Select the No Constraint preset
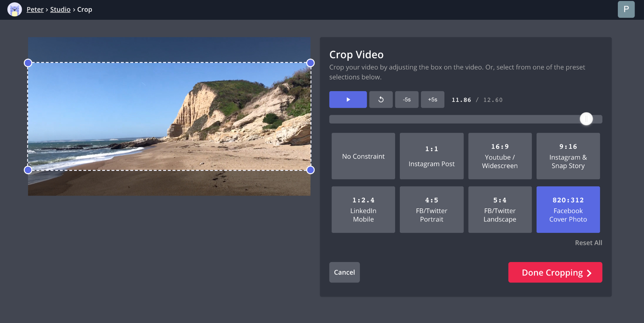This screenshot has width=644, height=323. point(363,156)
